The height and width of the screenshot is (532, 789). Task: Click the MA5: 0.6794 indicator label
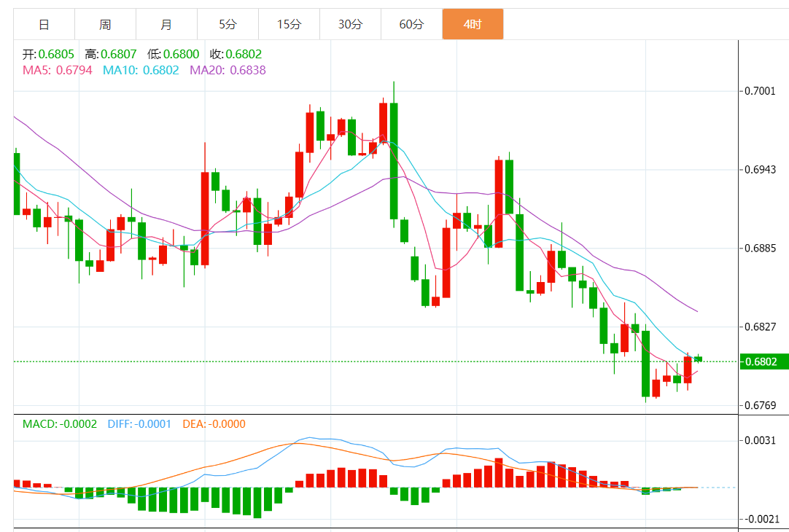58,70
